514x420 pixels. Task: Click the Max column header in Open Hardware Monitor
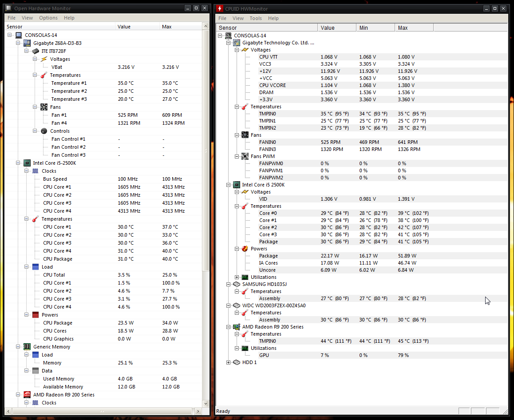tap(181, 27)
